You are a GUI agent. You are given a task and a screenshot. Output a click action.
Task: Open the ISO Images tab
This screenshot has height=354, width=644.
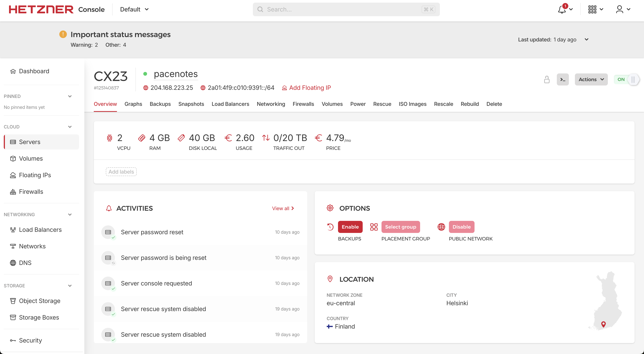click(x=413, y=104)
